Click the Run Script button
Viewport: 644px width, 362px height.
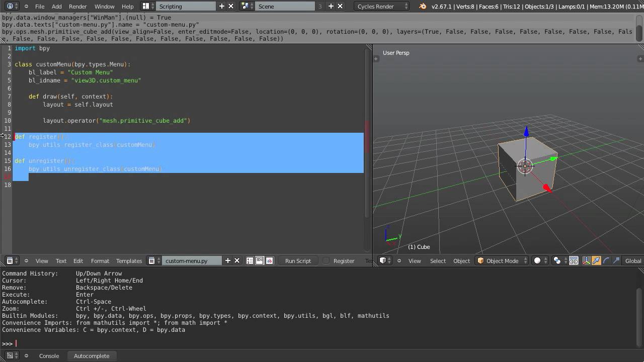click(298, 260)
